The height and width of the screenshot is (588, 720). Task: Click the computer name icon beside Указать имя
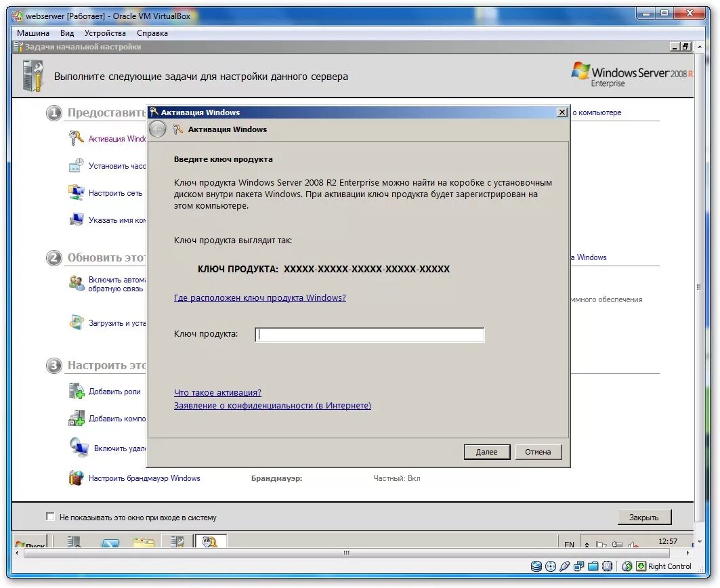(x=76, y=219)
